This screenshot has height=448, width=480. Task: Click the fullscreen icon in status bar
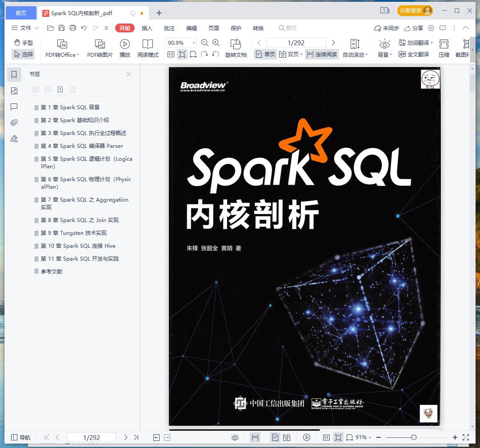[466, 437]
